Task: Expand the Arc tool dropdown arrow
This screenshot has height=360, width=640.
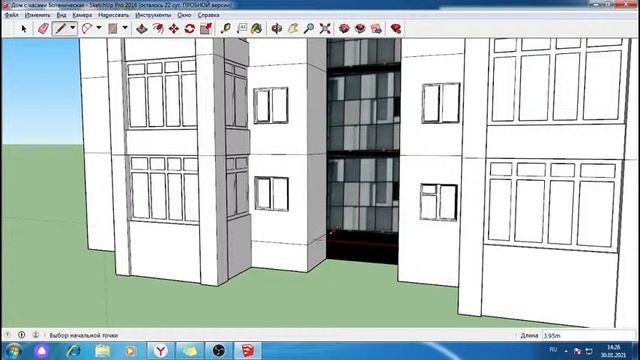Action: click(99, 28)
